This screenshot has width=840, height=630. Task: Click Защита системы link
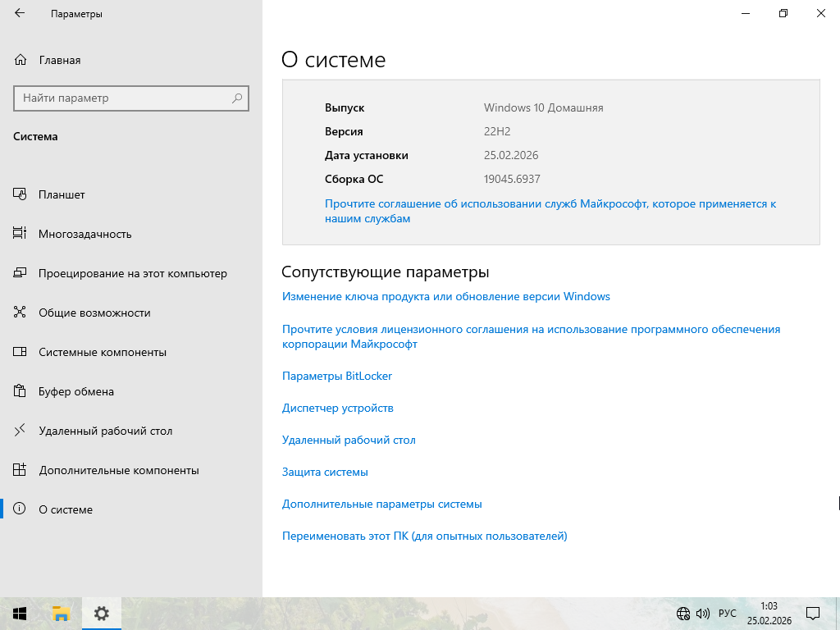click(325, 472)
